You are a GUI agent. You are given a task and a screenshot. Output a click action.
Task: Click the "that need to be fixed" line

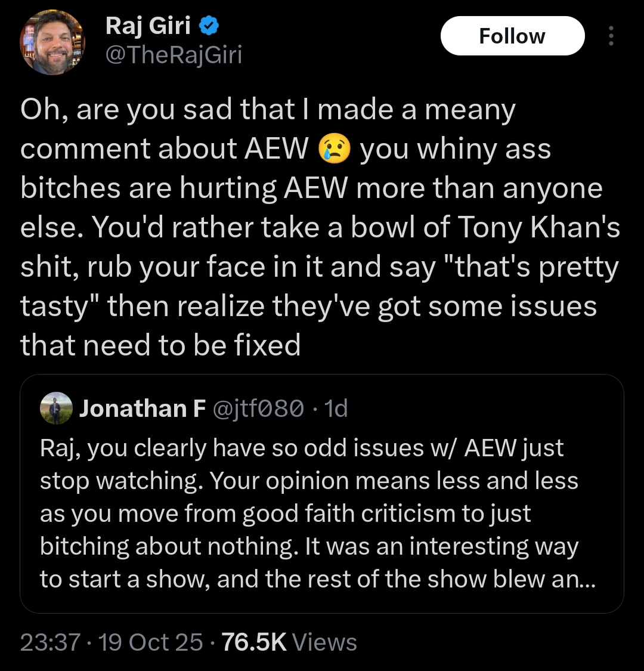[x=160, y=345]
